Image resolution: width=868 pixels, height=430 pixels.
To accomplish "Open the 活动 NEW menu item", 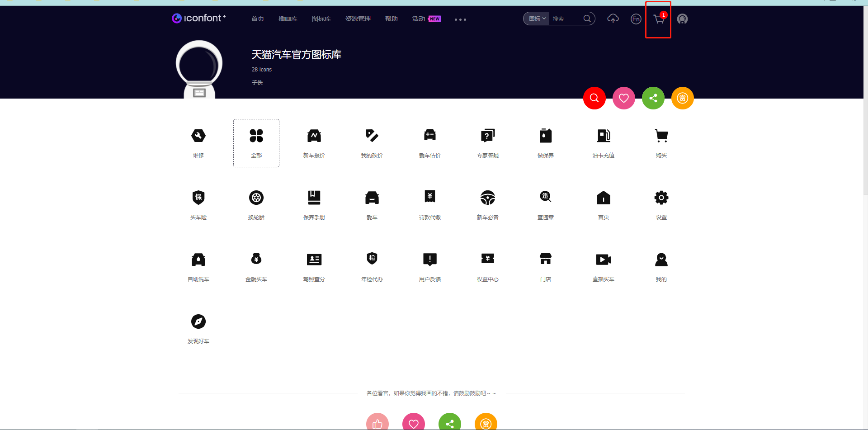I will (x=426, y=19).
